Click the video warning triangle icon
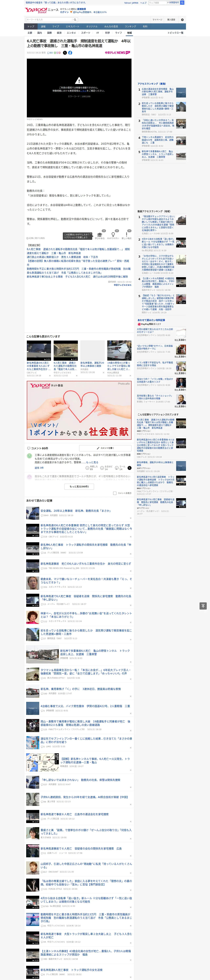Screen dimensions: 210x980 pos(79,81)
